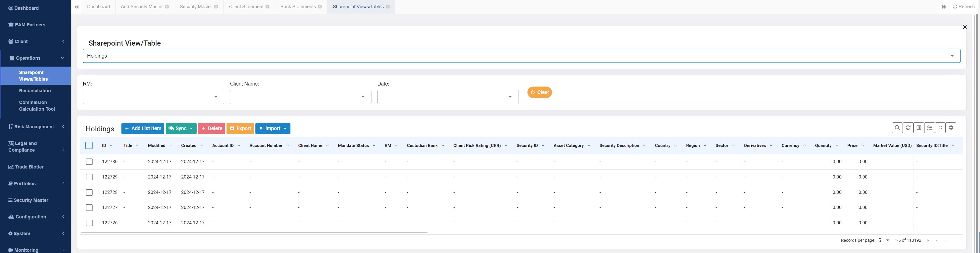This screenshot has height=253, width=980.
Task: Click the Add List Item button
Action: click(x=143, y=129)
